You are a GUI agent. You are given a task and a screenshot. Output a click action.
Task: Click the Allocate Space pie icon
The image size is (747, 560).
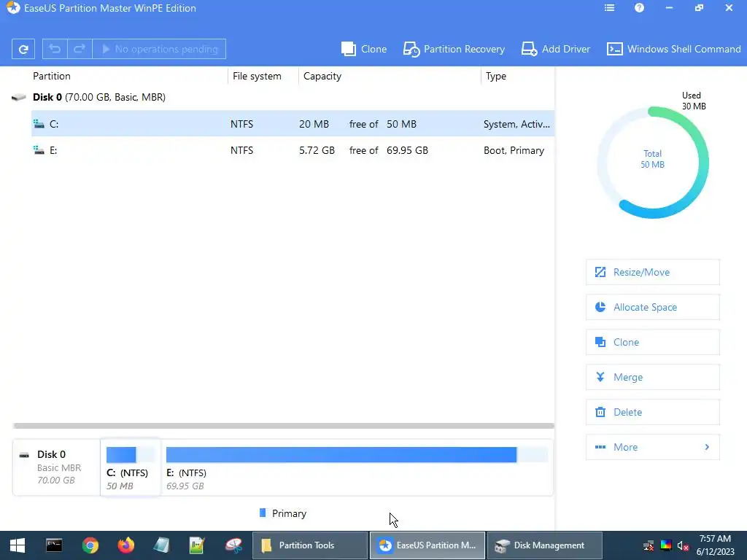600,307
